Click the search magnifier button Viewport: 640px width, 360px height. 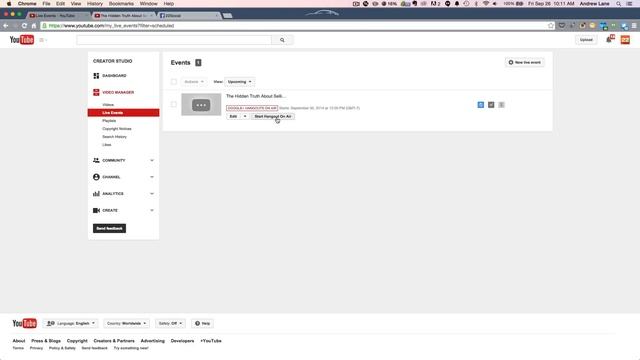[x=282, y=40]
